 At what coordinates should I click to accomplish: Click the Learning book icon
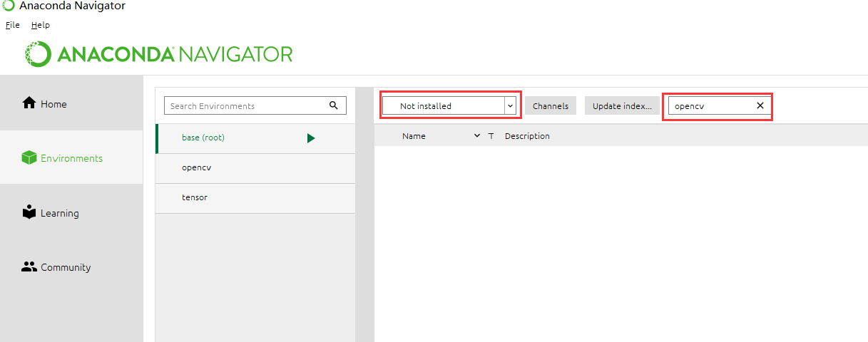(x=29, y=212)
